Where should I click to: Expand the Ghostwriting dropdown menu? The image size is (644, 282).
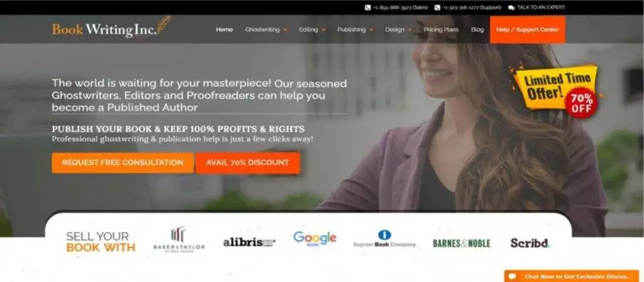pyautogui.click(x=266, y=30)
